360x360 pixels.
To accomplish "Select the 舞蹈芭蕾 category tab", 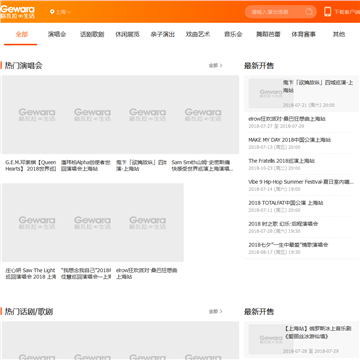I will (x=268, y=34).
